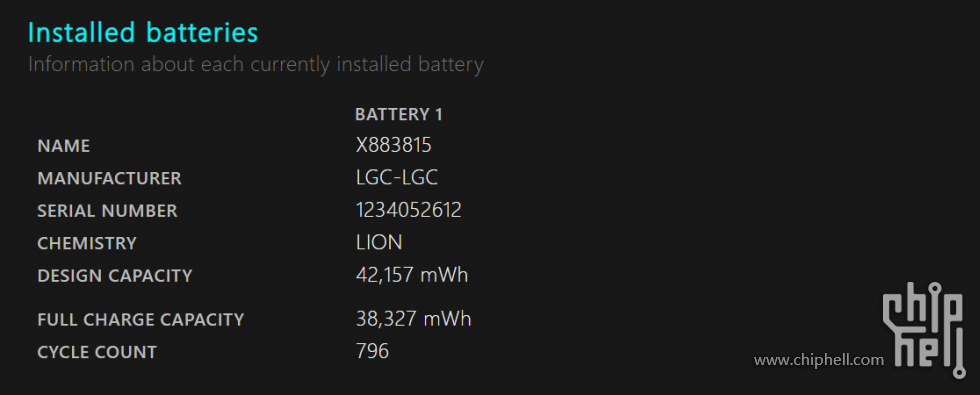Click the CHEMISTRY row label
980x395 pixels.
87,244
